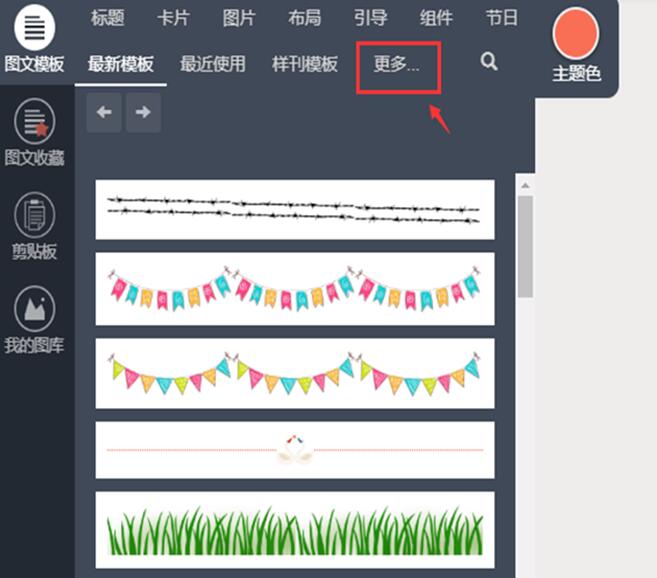Image resolution: width=657 pixels, height=578 pixels.
Task: Switch to 样刊模板 tab
Action: pos(305,64)
